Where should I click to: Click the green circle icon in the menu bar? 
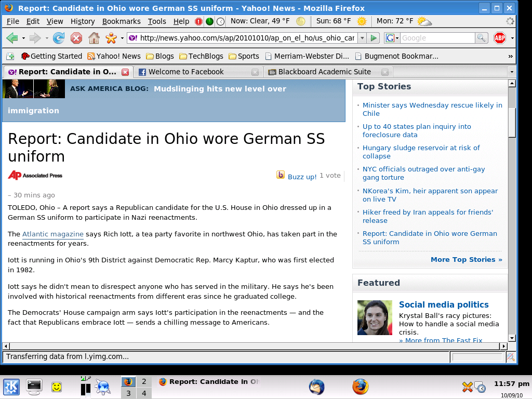(210, 22)
